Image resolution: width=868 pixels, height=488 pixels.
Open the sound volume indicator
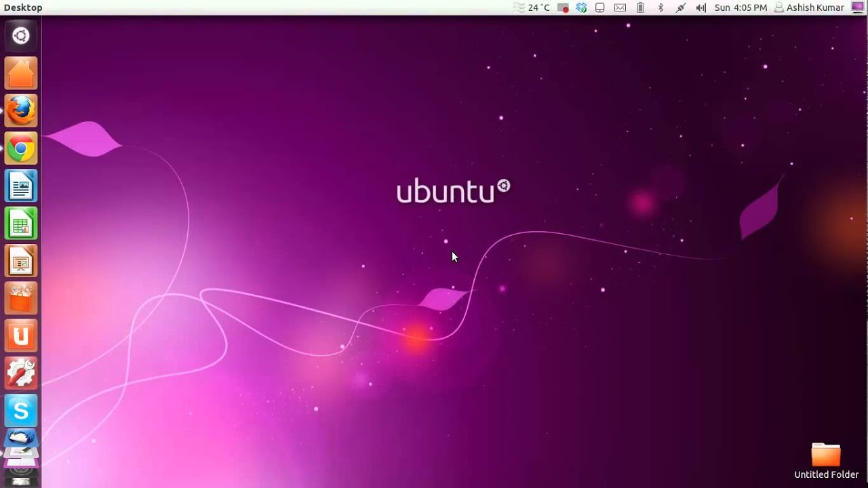tap(701, 7)
